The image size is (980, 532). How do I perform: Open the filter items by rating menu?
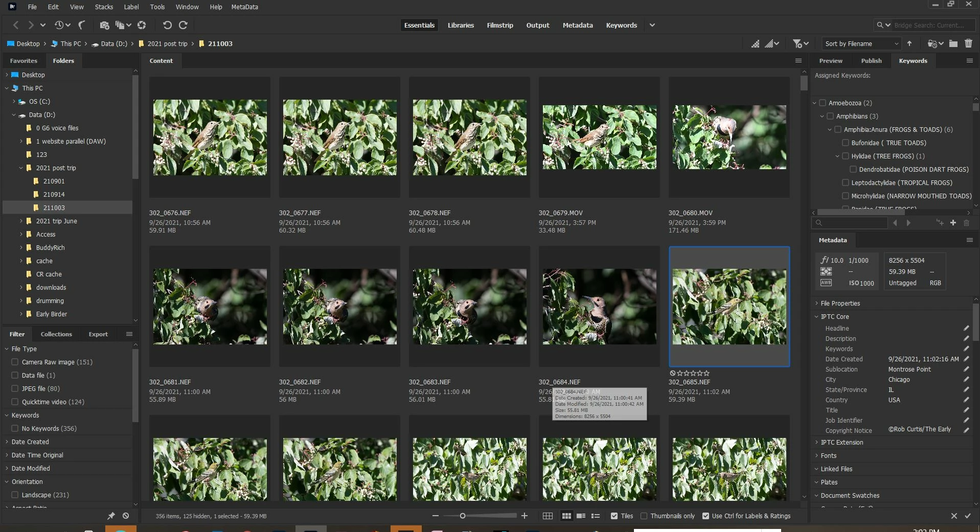[x=800, y=44]
